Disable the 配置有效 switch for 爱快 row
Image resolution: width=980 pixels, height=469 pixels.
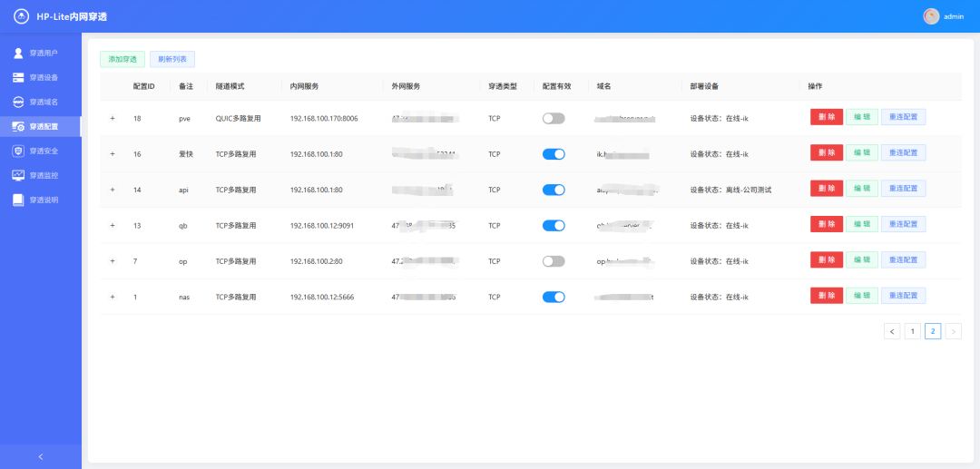[554, 154]
